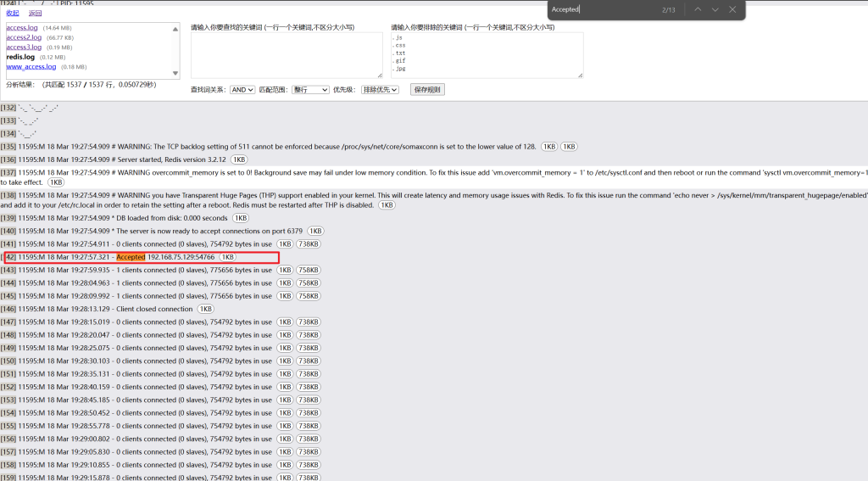This screenshot has width=868, height=481.
Task: Go to previous find match arrow
Action: (x=698, y=9)
